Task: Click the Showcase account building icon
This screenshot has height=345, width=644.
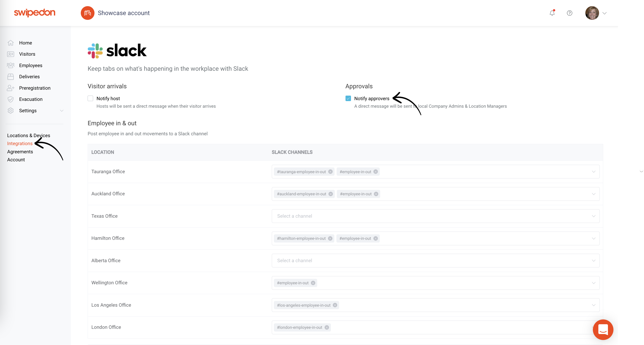Action: point(87,13)
